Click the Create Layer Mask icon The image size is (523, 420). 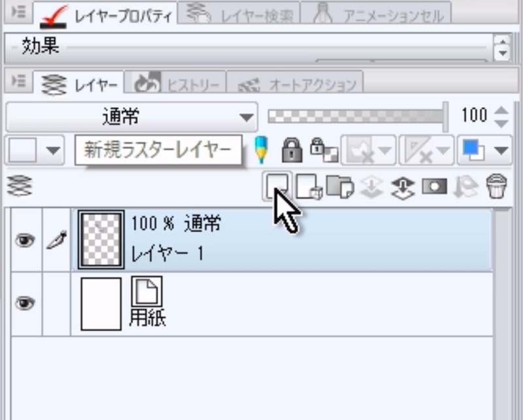[x=434, y=187]
